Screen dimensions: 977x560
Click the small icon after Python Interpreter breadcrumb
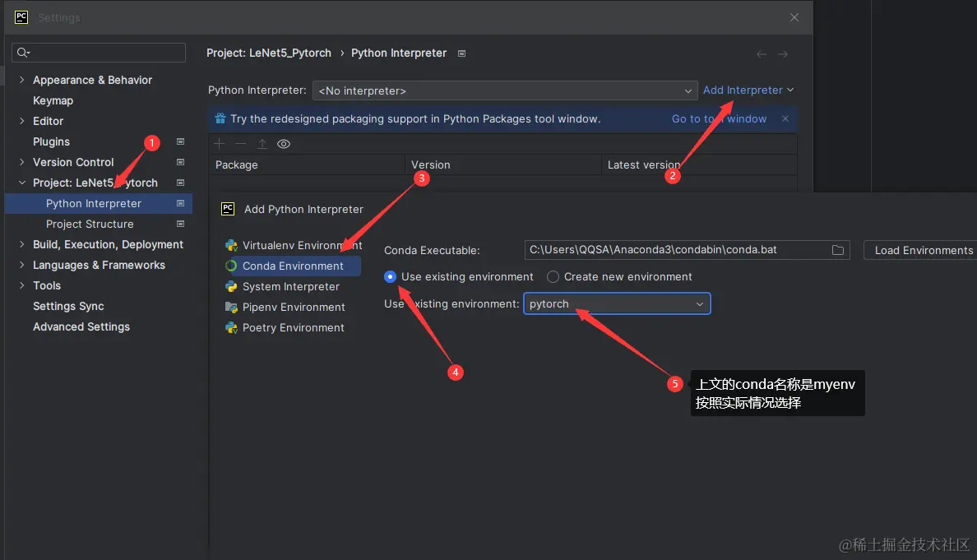click(461, 53)
